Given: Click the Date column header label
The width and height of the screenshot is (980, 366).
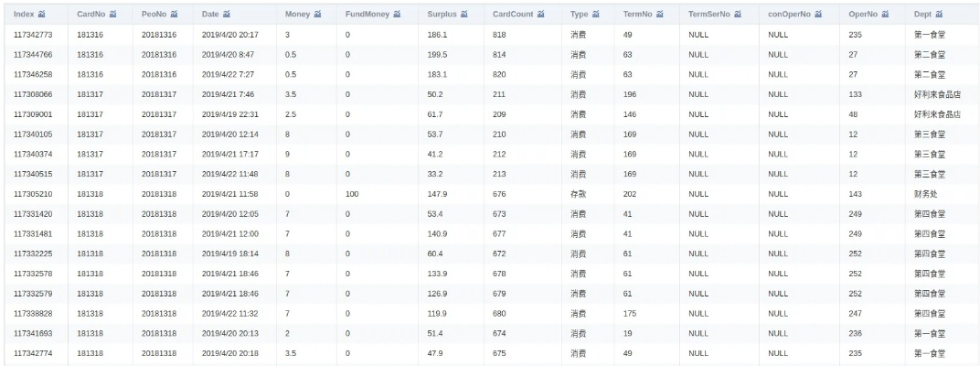Looking at the screenshot, I should pyautogui.click(x=210, y=15).
